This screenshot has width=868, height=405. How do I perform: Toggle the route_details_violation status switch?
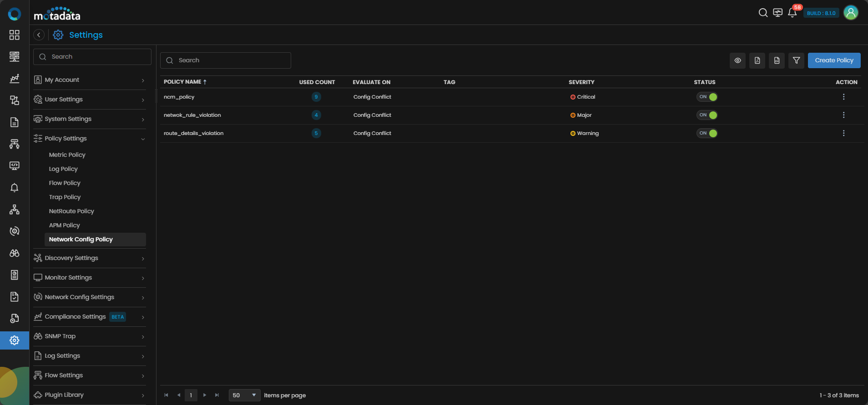pos(707,133)
